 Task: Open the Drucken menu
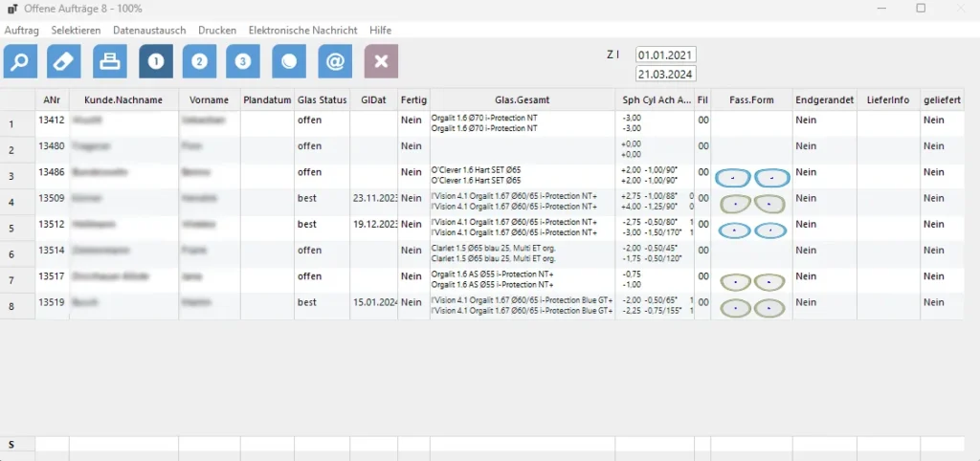[x=217, y=31]
